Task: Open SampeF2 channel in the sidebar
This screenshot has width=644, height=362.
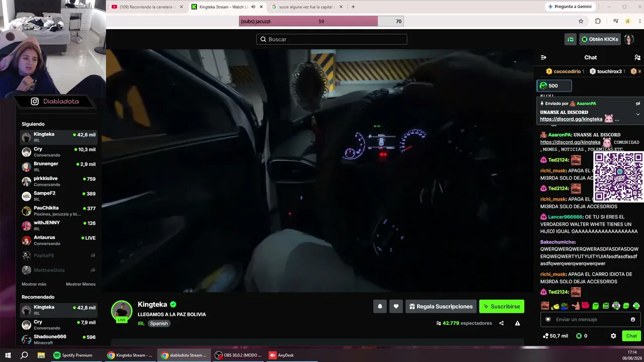Action: click(x=58, y=196)
